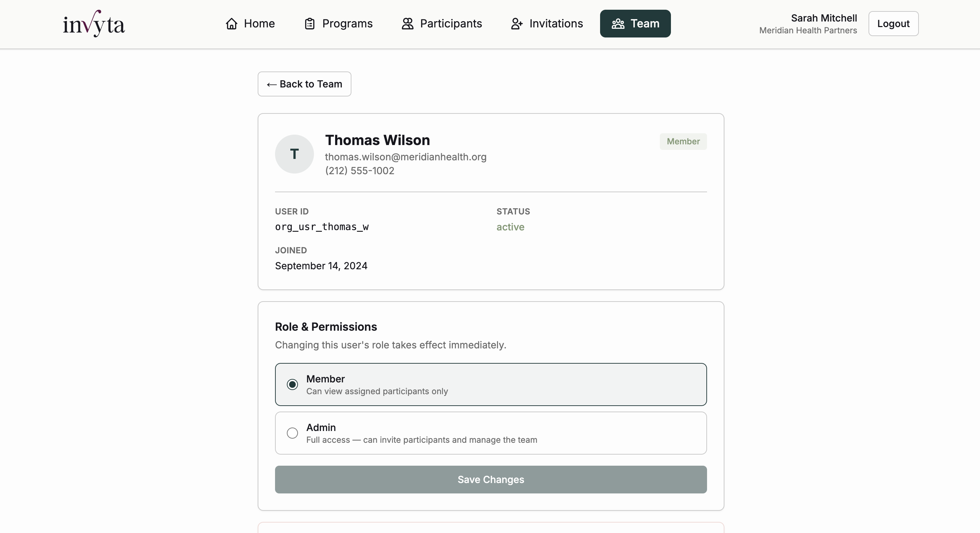Click the Logout button
This screenshot has height=533, width=980.
pos(893,24)
